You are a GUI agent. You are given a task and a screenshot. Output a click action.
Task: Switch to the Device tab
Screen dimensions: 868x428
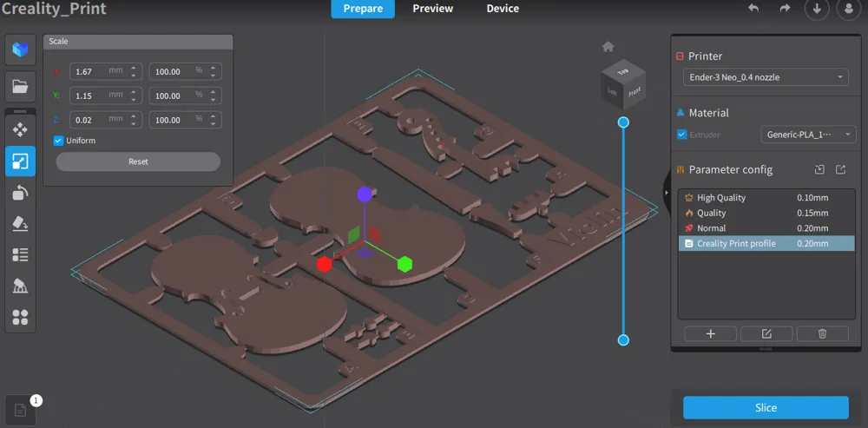click(x=503, y=9)
